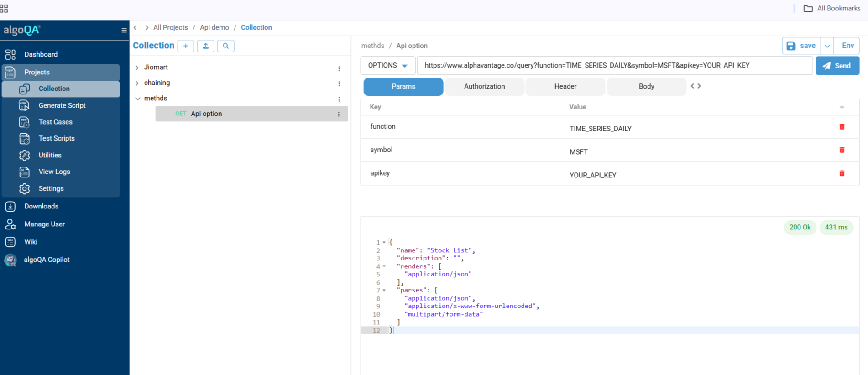
Task: Collapse JSON root object at line 1
Action: coord(384,243)
